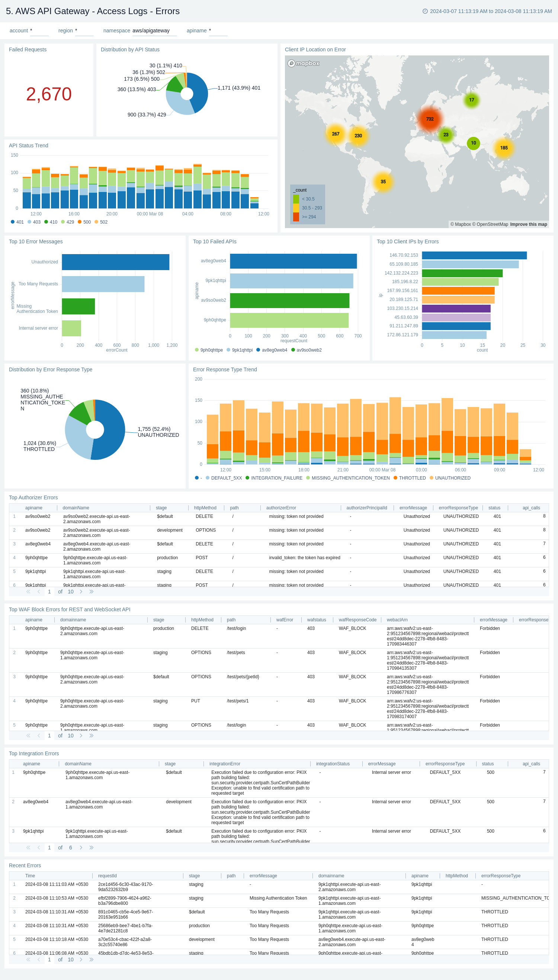Edit page number in Top Authorizer Errors pagination
This screenshot has width=558, height=980.
49,591
